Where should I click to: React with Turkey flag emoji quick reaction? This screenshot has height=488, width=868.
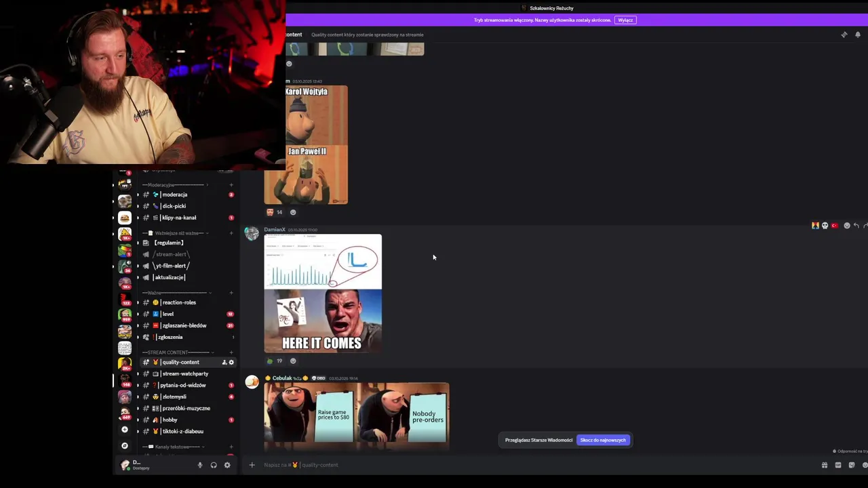click(x=835, y=226)
